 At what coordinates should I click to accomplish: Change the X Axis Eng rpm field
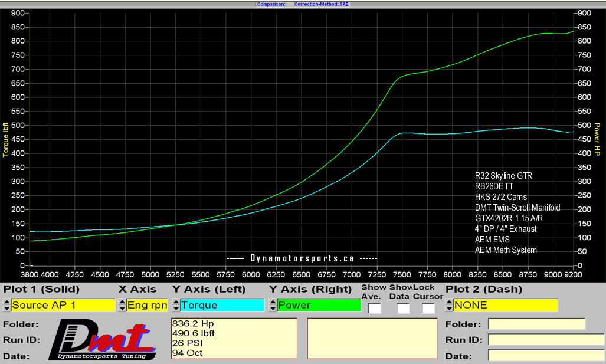point(148,305)
